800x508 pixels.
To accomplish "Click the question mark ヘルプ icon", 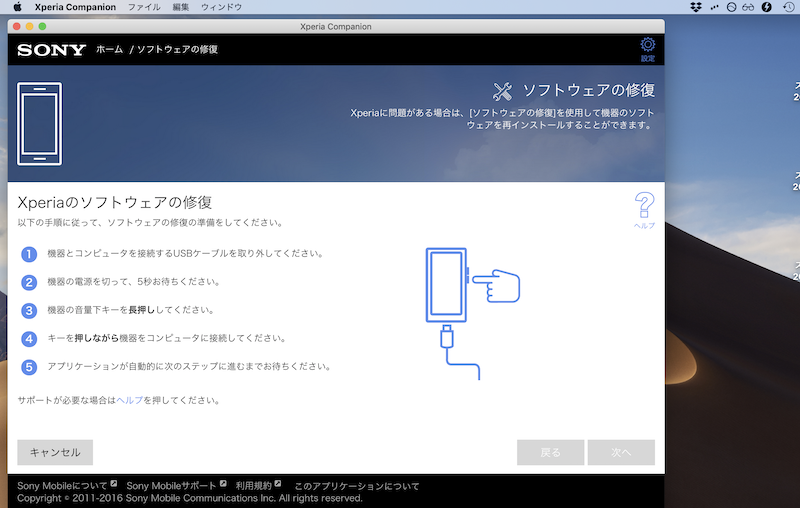I will pyautogui.click(x=645, y=207).
